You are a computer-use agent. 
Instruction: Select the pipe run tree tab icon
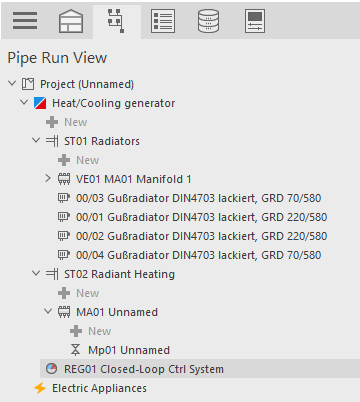click(x=116, y=21)
